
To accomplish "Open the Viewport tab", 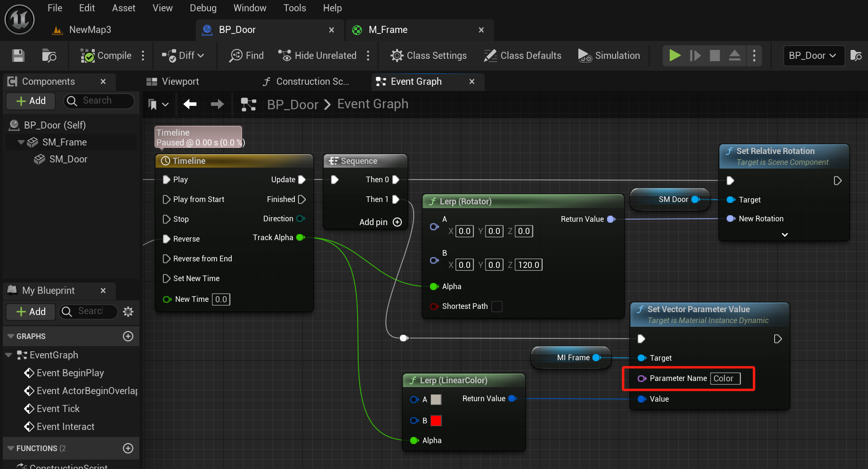I will point(173,81).
